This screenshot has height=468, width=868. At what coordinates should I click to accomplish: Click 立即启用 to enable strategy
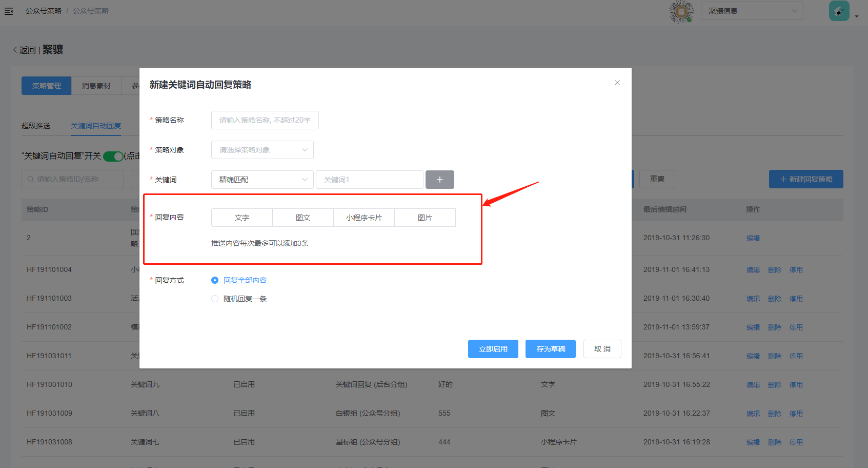coord(493,349)
